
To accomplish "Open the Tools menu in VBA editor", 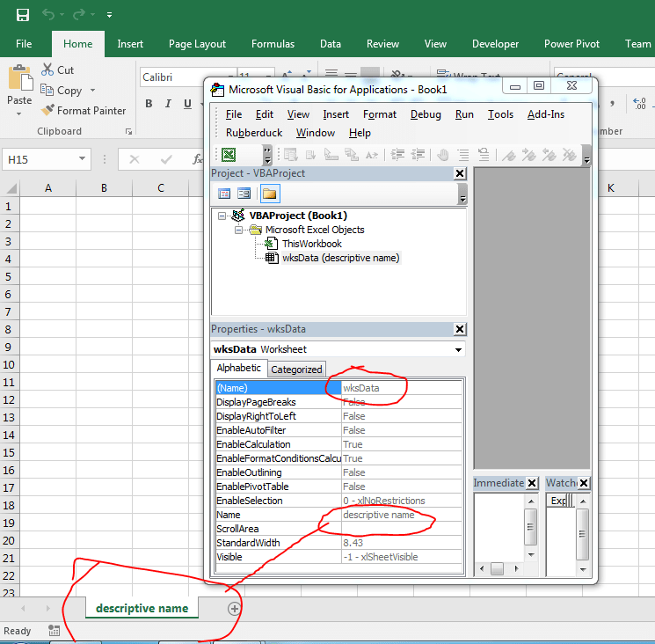I will pos(500,114).
